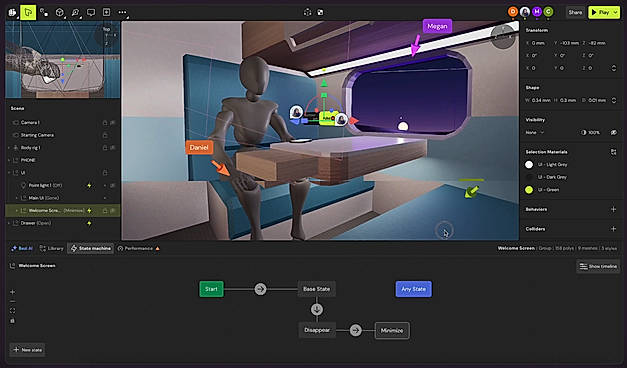Screen dimensions: 627x368
Task: Open the Performance tab
Action: [x=138, y=248]
